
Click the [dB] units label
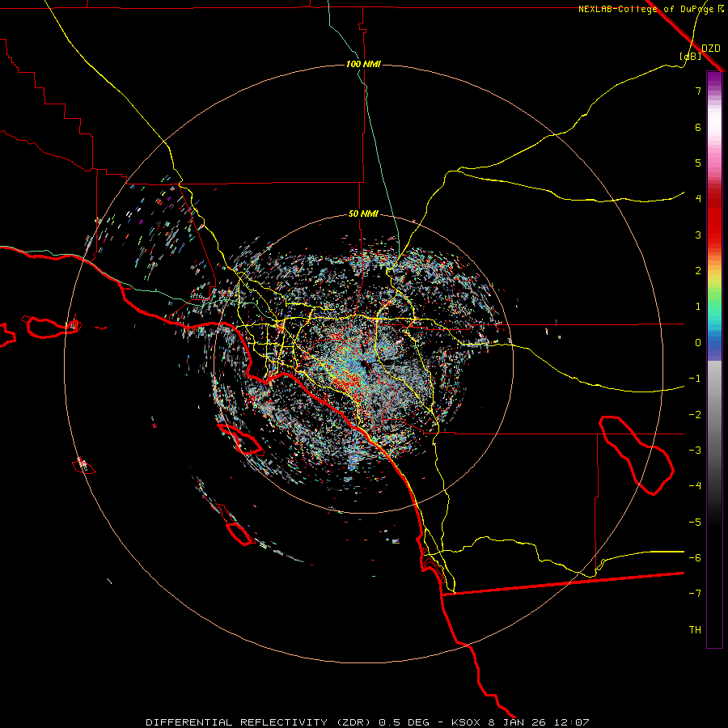coord(690,57)
